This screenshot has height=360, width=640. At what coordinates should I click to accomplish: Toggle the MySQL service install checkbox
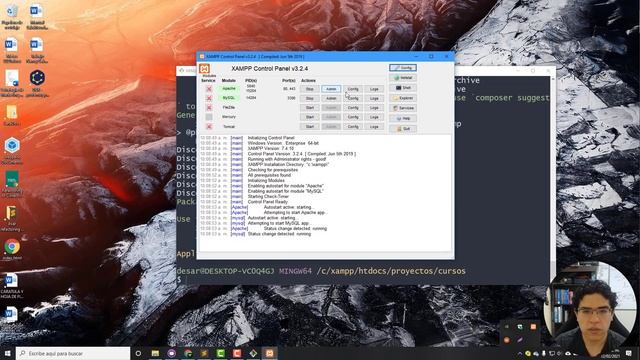(x=209, y=98)
